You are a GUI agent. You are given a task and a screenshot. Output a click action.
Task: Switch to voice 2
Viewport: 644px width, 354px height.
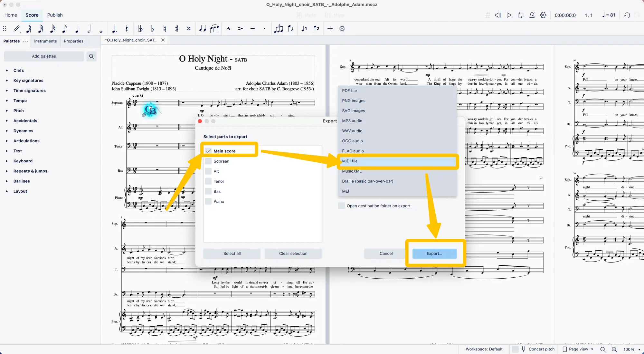pos(317,29)
